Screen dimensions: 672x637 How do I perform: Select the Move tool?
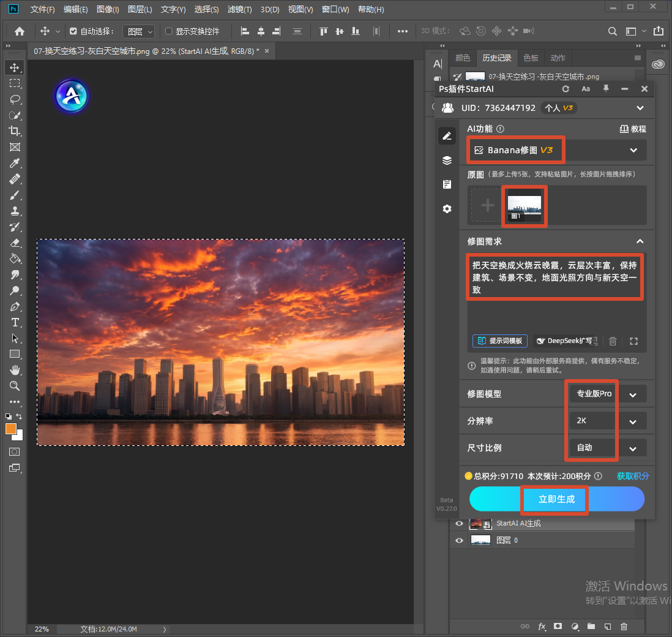click(x=15, y=68)
